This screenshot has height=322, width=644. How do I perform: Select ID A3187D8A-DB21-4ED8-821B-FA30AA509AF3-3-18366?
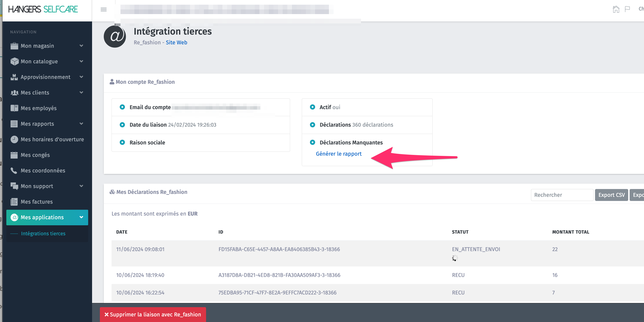[279, 275]
